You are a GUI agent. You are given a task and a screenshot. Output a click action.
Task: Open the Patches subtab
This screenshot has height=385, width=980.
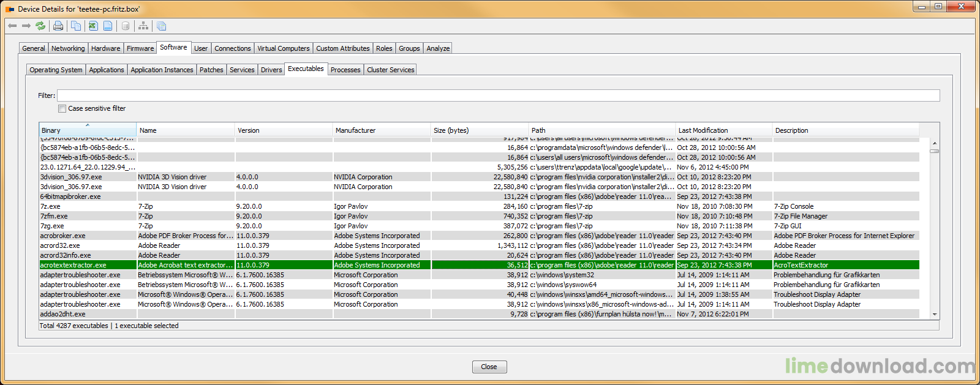tap(211, 70)
